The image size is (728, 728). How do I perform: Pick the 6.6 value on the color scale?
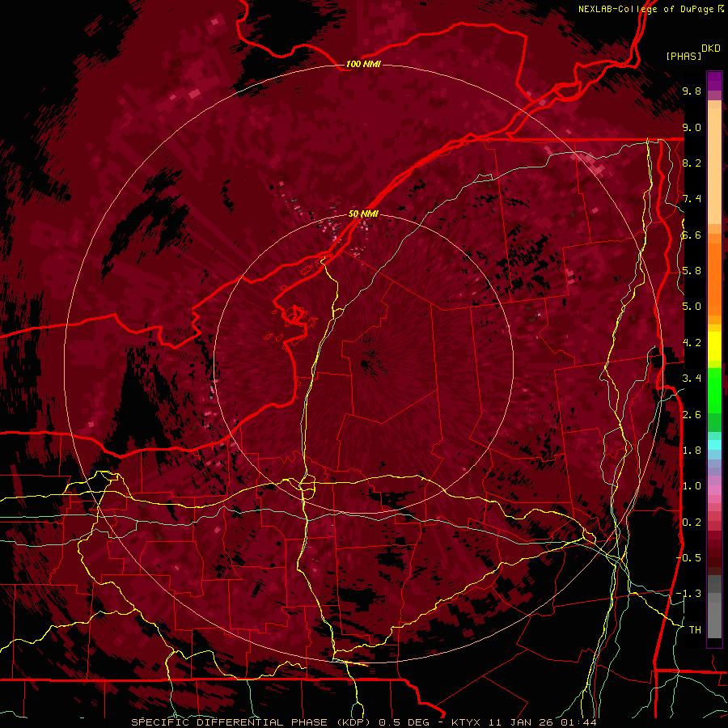click(x=692, y=235)
